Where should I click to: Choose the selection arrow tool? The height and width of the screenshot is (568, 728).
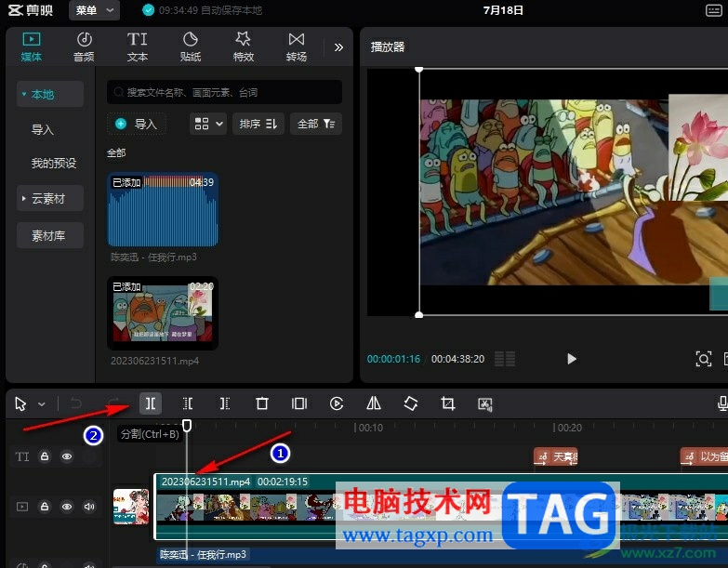coord(20,403)
